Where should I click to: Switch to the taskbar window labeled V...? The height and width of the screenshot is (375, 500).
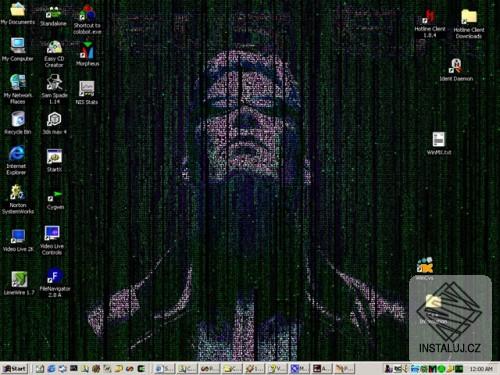[277, 368]
